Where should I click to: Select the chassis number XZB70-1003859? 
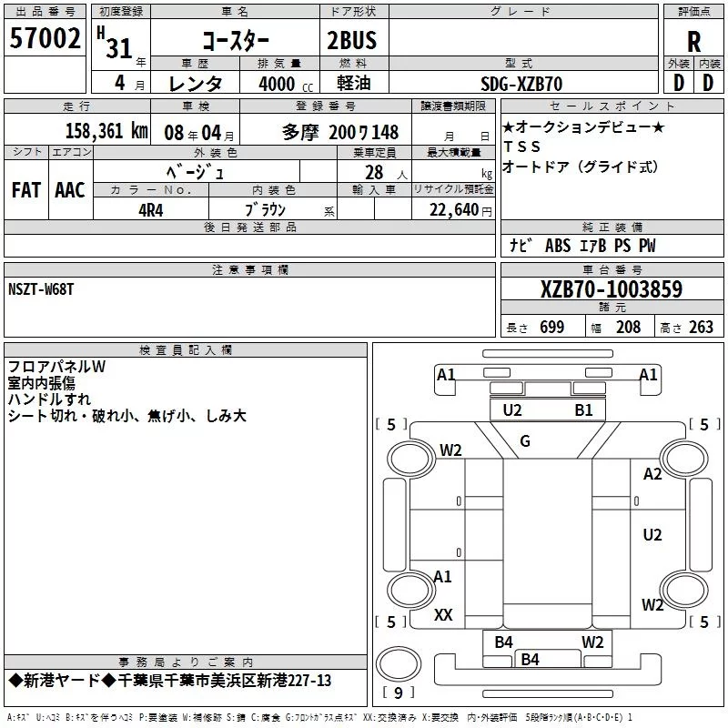612,289
